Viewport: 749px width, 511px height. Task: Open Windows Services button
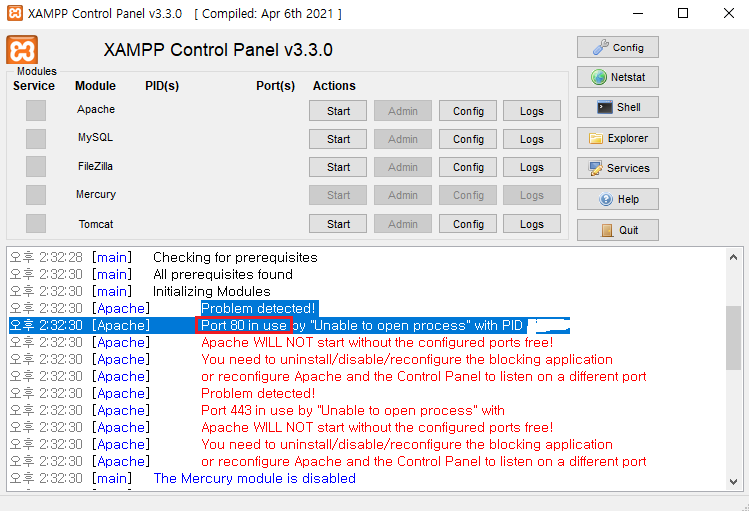click(618, 168)
